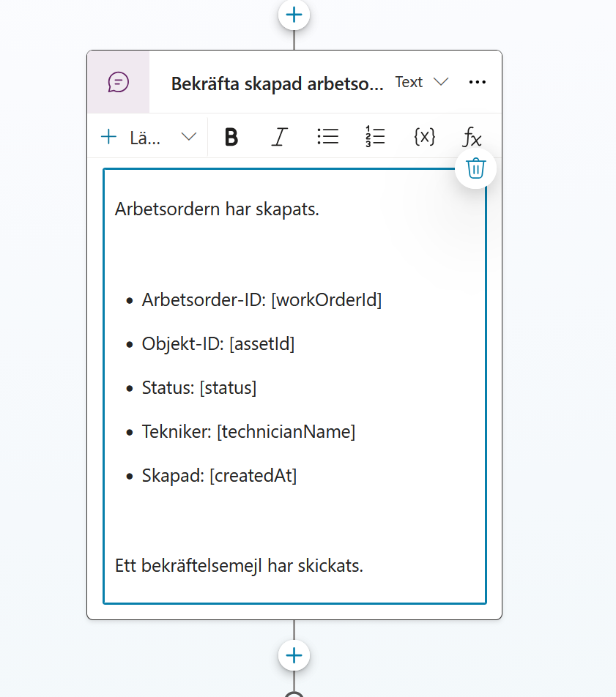Screen dimensions: 616x697
Task: Toggle italic formatting
Action: [x=279, y=136]
